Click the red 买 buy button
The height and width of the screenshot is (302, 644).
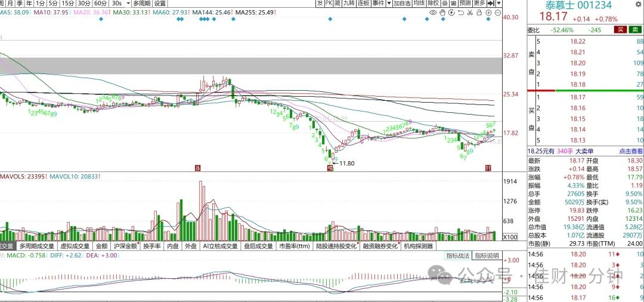click(620, 30)
